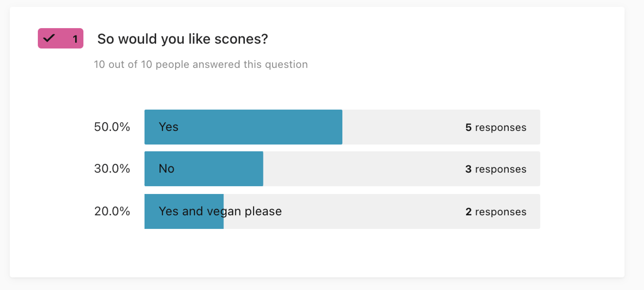Click the "Yes and vegan please" bar
644x290 pixels.
pos(342,211)
